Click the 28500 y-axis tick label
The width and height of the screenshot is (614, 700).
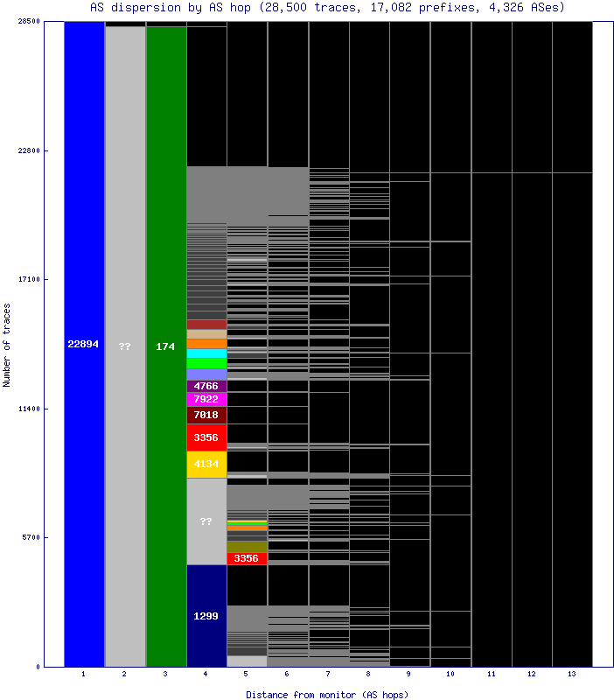pos(30,22)
